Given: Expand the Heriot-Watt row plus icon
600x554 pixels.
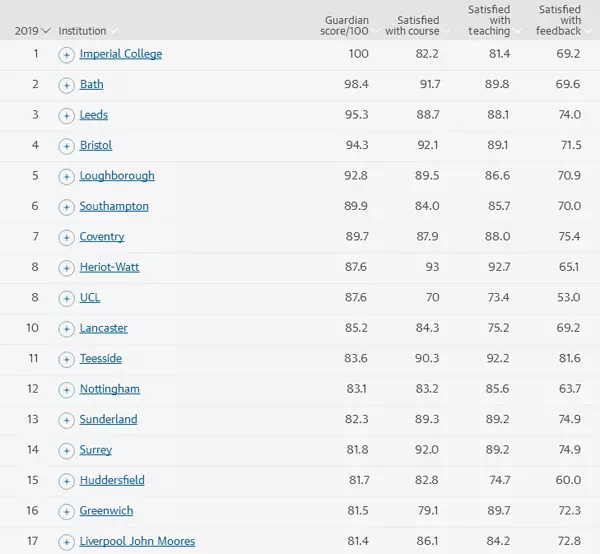Looking at the screenshot, I should click(x=66, y=267).
